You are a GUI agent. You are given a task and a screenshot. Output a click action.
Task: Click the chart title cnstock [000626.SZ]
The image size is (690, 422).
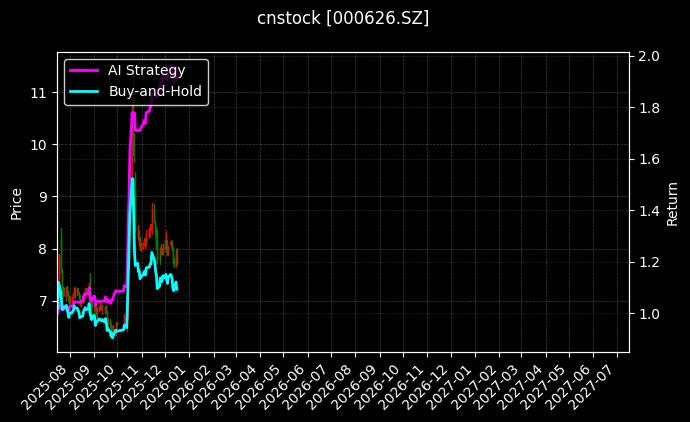(x=343, y=18)
